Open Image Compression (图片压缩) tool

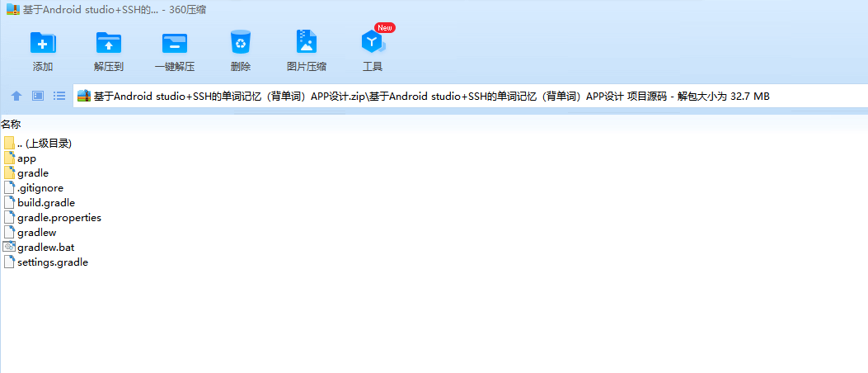(306, 42)
